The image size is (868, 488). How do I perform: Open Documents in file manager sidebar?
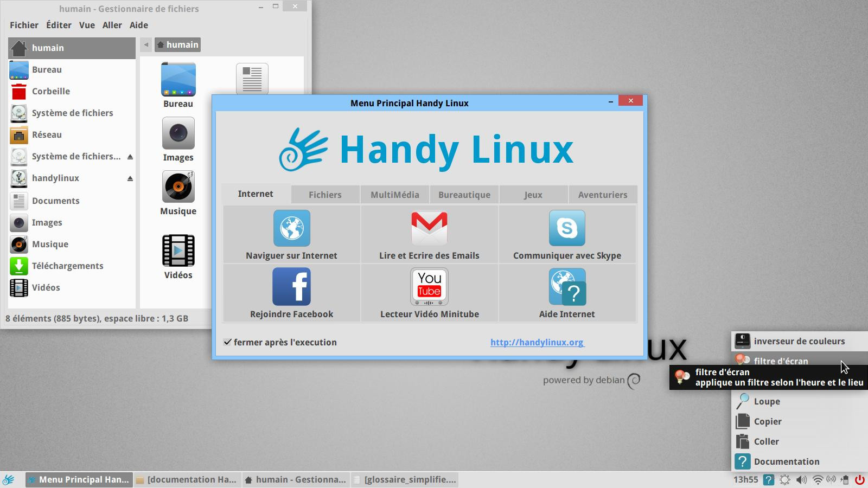click(x=72, y=201)
